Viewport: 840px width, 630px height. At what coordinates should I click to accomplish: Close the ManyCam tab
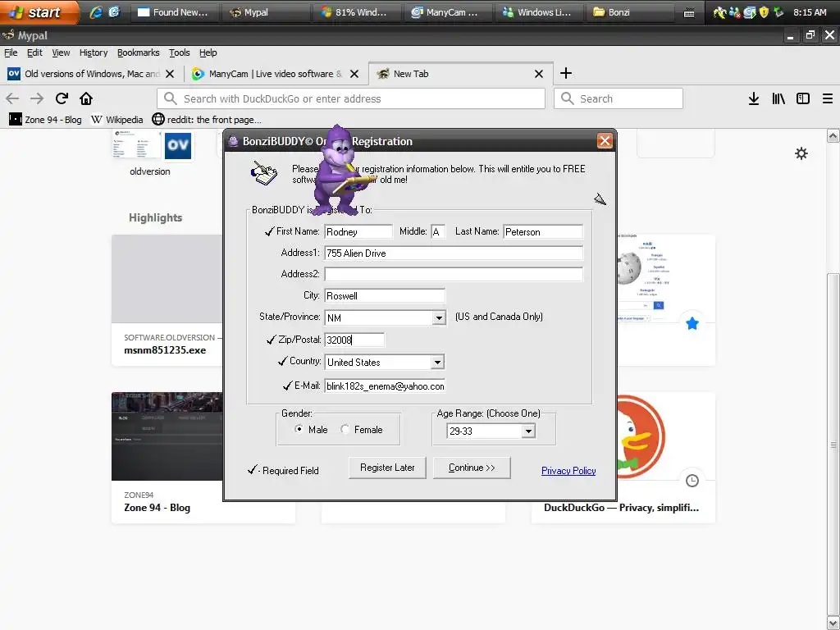(x=354, y=74)
